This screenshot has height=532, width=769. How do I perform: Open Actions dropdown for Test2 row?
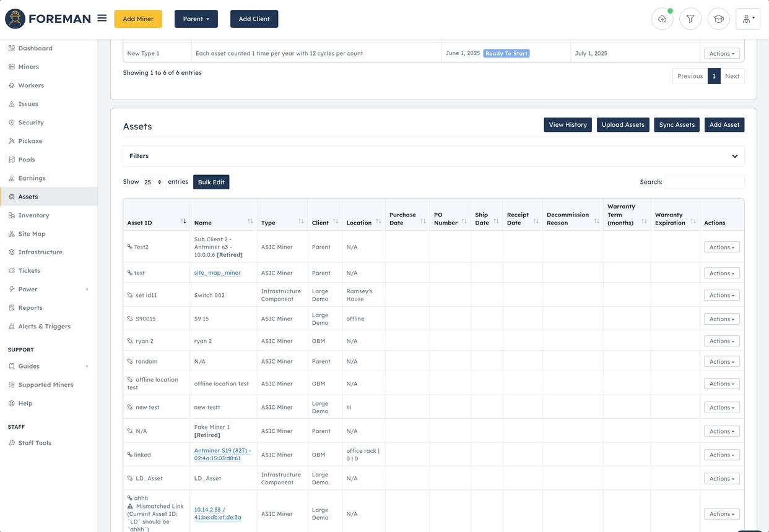722,247
